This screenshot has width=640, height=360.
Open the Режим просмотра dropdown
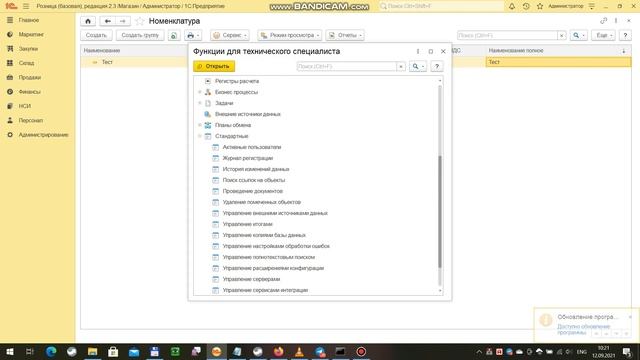(289, 36)
